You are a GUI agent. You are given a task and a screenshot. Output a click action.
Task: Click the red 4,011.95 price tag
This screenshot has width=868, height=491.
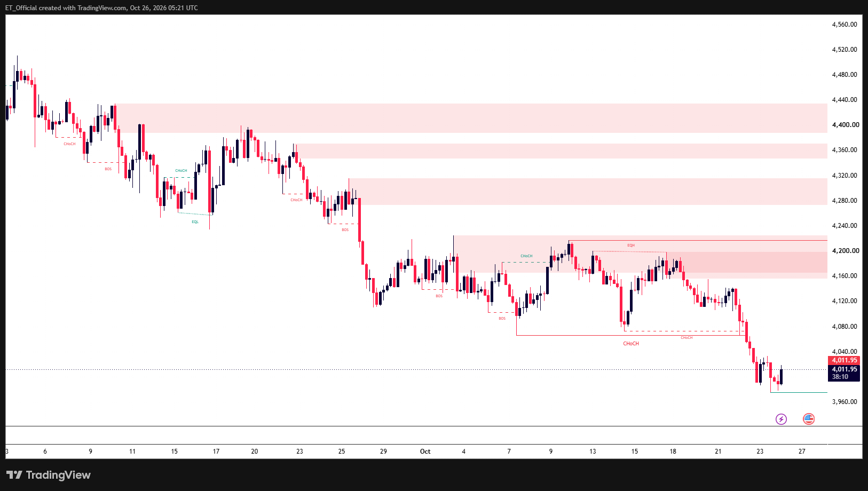pyautogui.click(x=844, y=360)
